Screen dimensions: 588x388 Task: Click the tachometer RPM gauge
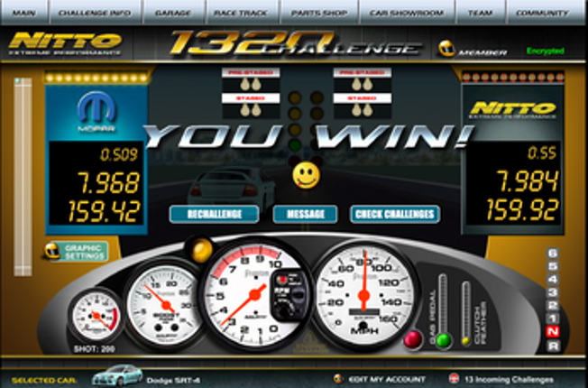pos(257,294)
